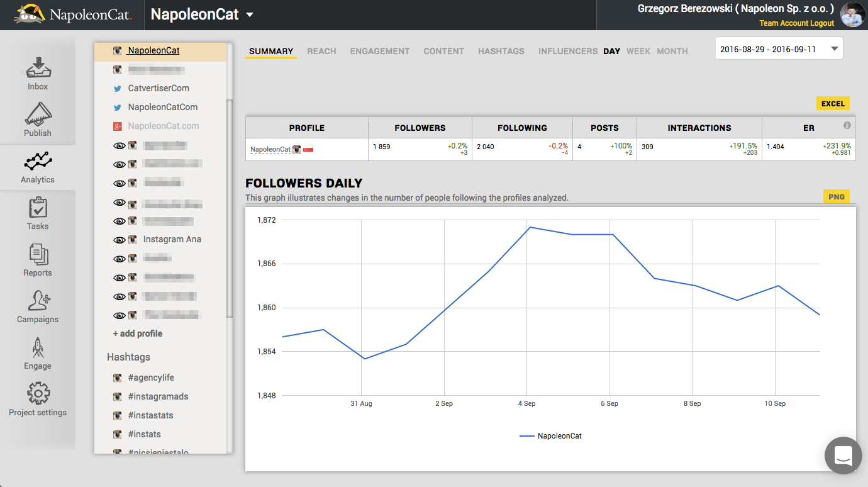Click Twitter icon beside NapoleonCatCom

pos(118,108)
